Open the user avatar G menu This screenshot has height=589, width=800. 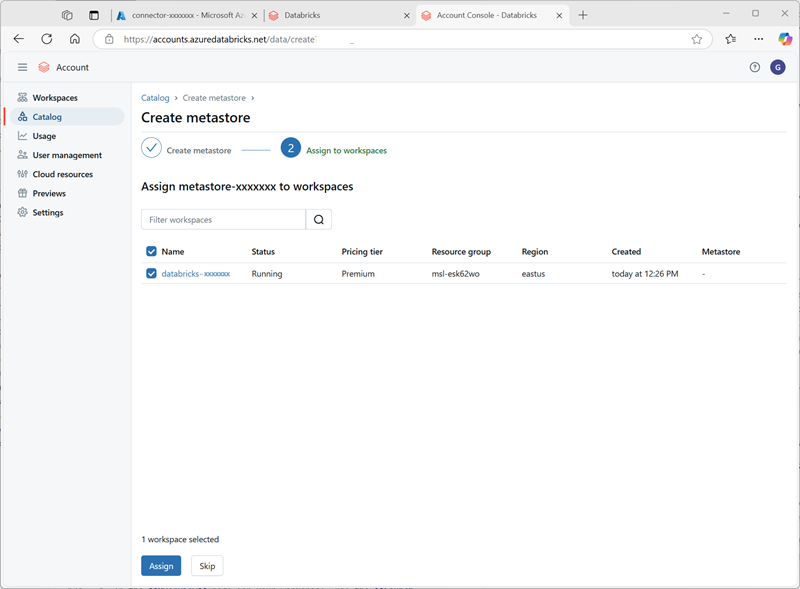click(778, 67)
